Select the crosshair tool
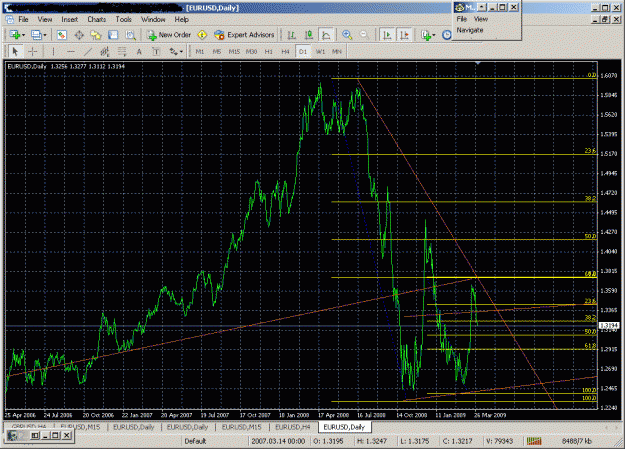The width and height of the screenshot is (625, 449). [x=33, y=51]
